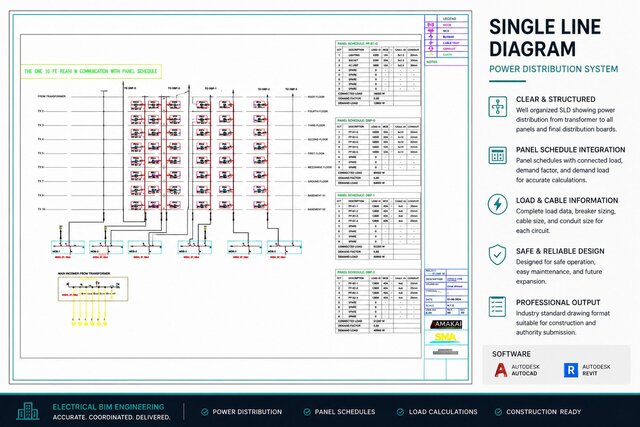Screen dimensions: 640x427
Task: Click the Power Distribution System subtitle
Action: [x=553, y=69]
